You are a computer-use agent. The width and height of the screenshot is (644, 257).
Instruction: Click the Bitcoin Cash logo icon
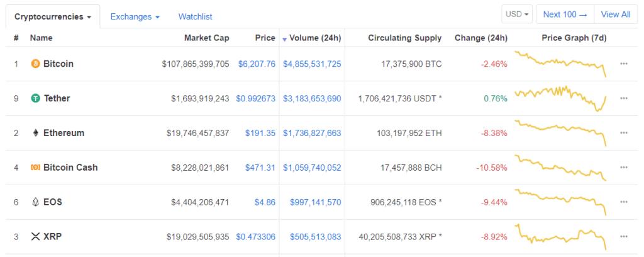point(35,168)
